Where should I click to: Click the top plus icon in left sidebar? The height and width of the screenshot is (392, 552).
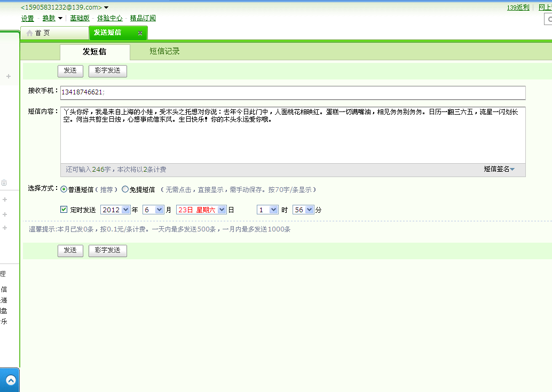9,76
